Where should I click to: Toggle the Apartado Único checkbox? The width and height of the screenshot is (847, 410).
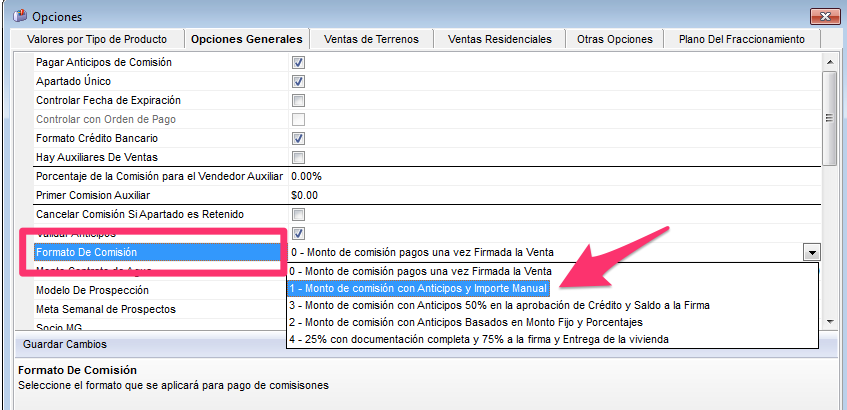298,81
